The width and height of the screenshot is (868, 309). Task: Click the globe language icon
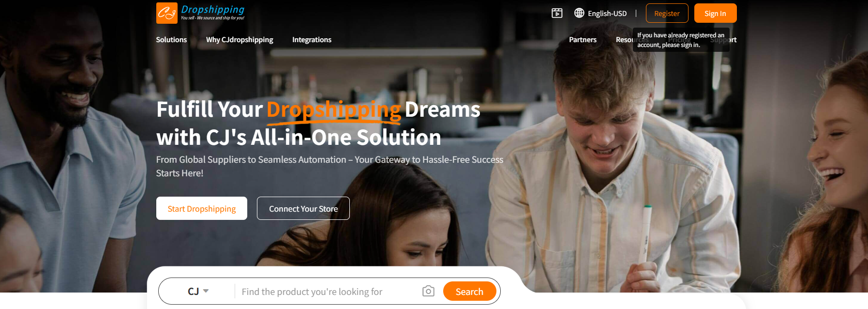click(x=579, y=13)
